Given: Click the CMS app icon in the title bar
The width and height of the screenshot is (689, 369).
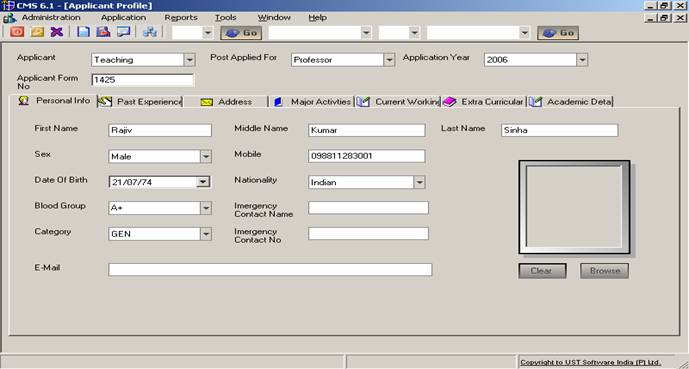Looking at the screenshot, I should [7, 5].
